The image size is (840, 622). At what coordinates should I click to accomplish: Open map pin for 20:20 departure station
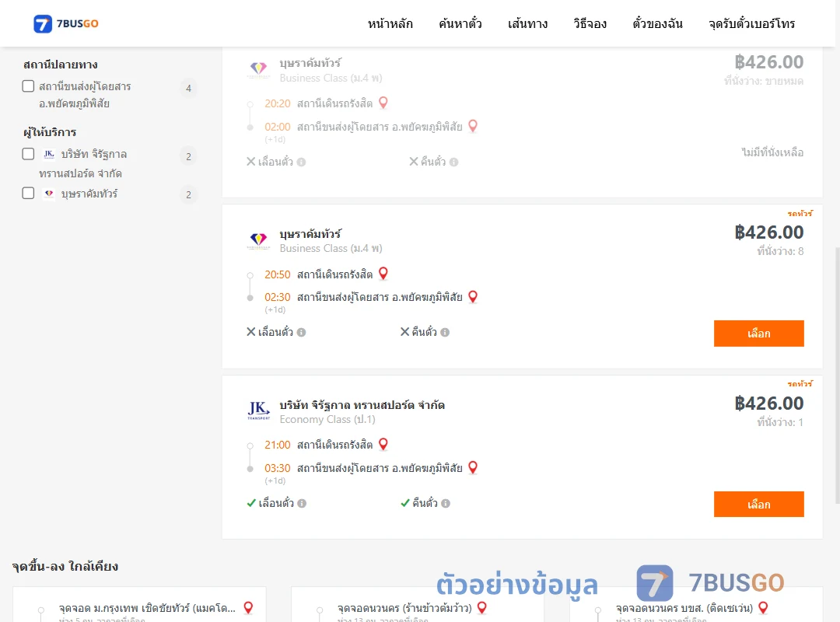point(383,103)
